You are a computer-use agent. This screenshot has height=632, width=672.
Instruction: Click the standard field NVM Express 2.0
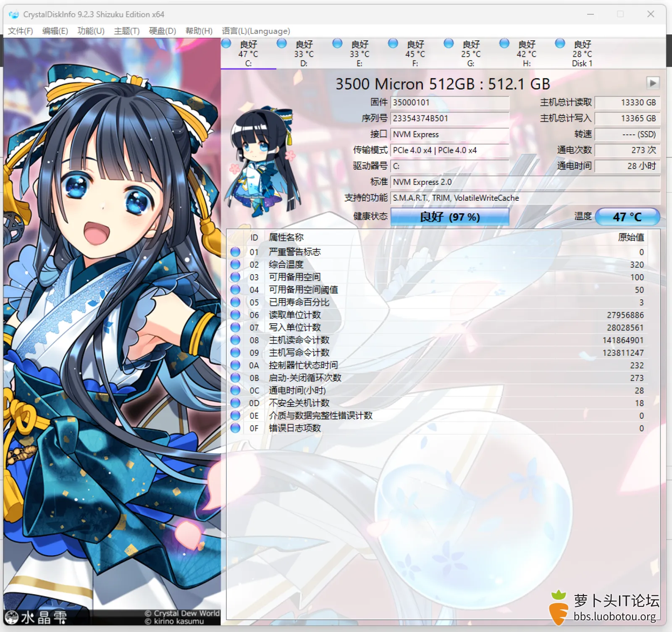pyautogui.click(x=525, y=182)
